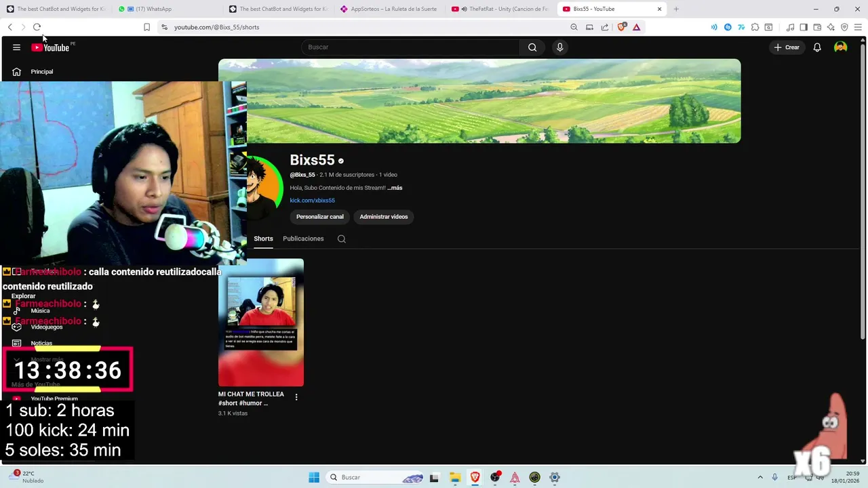The height and width of the screenshot is (488, 868).
Task: Expand the channel description with más
Action: coord(395,188)
